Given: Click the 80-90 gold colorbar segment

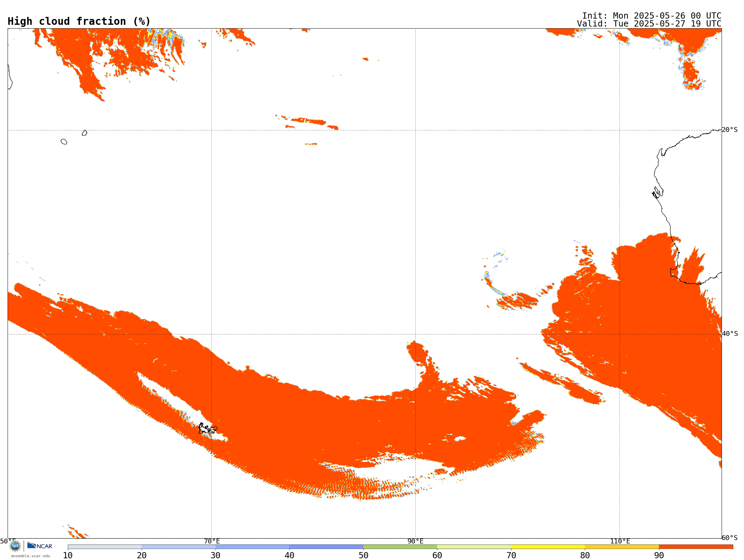Looking at the screenshot, I should tap(622, 547).
